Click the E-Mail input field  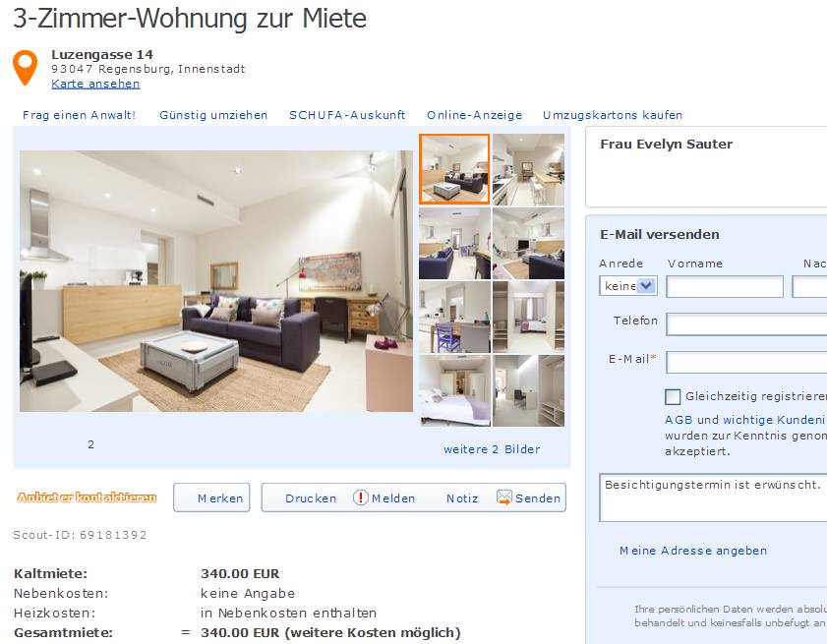746,363
